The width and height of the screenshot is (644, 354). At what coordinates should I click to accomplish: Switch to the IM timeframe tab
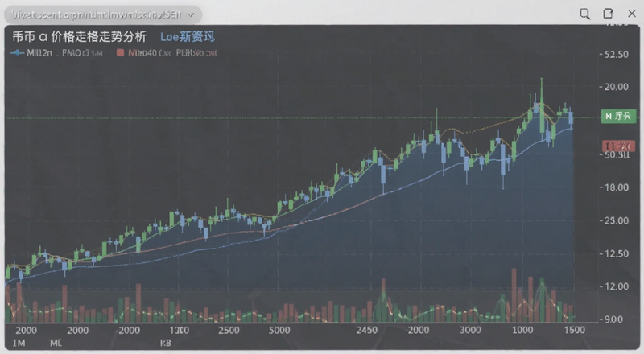point(19,343)
